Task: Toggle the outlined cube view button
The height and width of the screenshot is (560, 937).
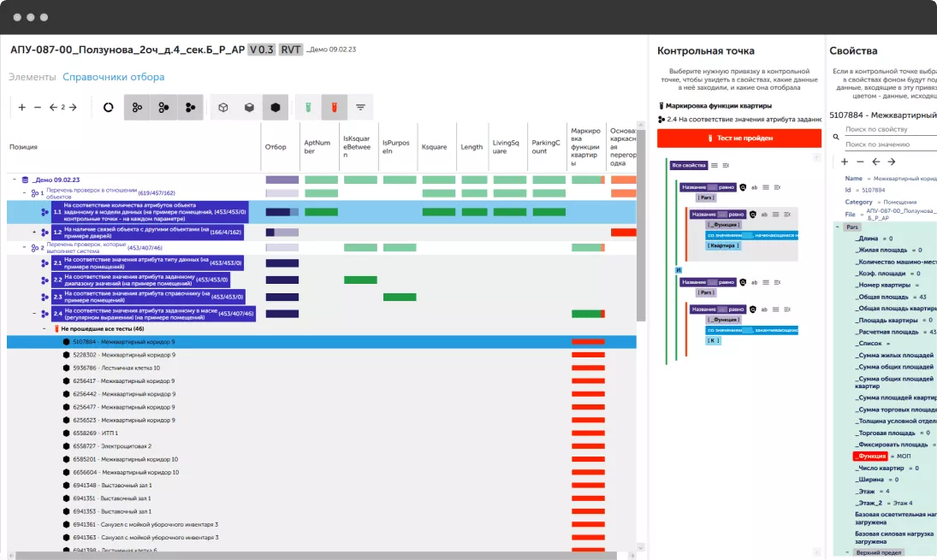Action: 222,108
